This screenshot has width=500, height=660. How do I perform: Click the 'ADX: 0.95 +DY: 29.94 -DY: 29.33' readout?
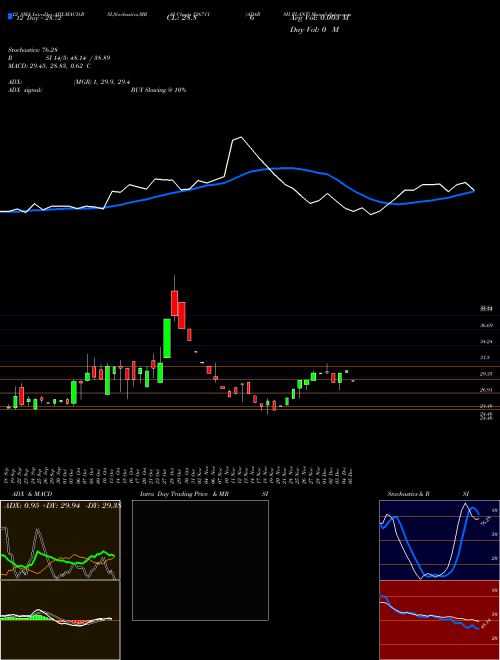[62, 506]
